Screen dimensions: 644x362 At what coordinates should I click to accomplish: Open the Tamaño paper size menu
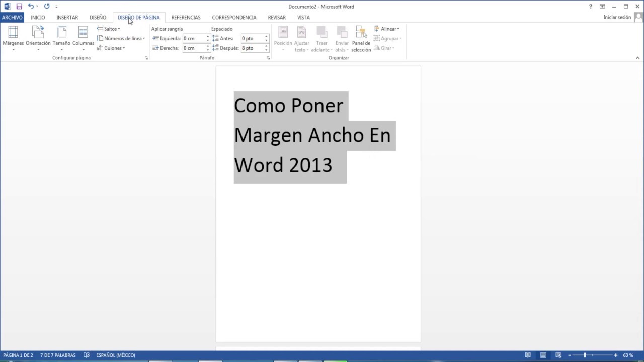(x=61, y=38)
